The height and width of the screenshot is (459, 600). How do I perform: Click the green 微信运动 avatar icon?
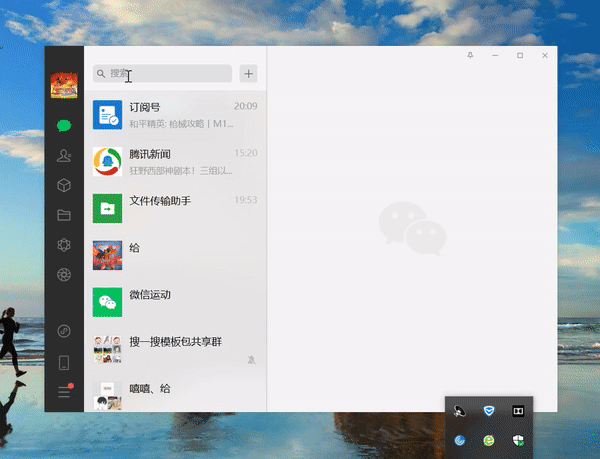tap(108, 302)
